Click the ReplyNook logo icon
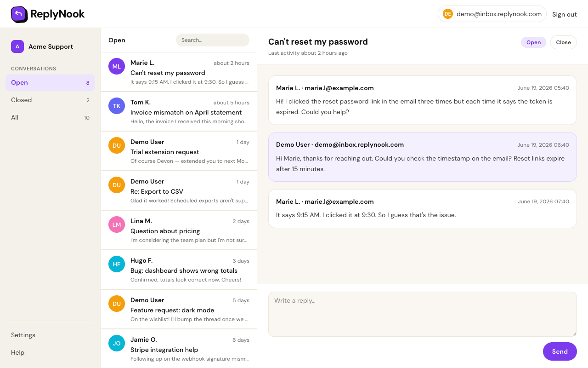Viewport: 588px width, 368px height. (x=19, y=14)
